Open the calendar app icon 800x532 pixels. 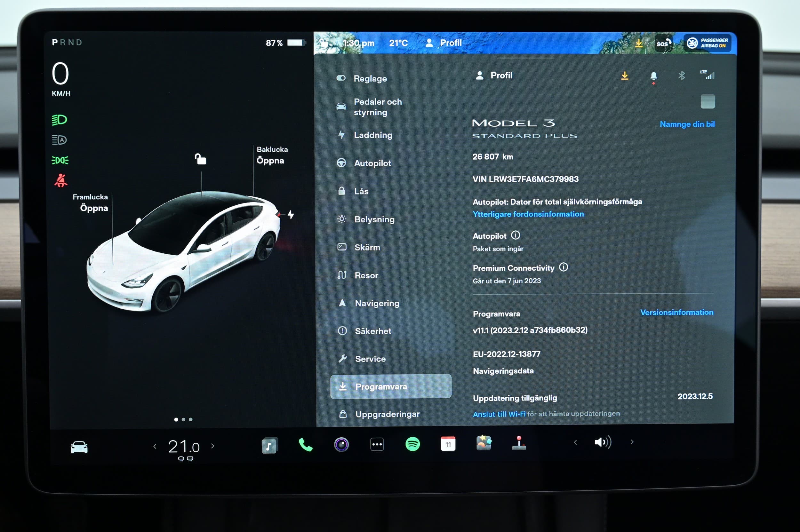448,444
